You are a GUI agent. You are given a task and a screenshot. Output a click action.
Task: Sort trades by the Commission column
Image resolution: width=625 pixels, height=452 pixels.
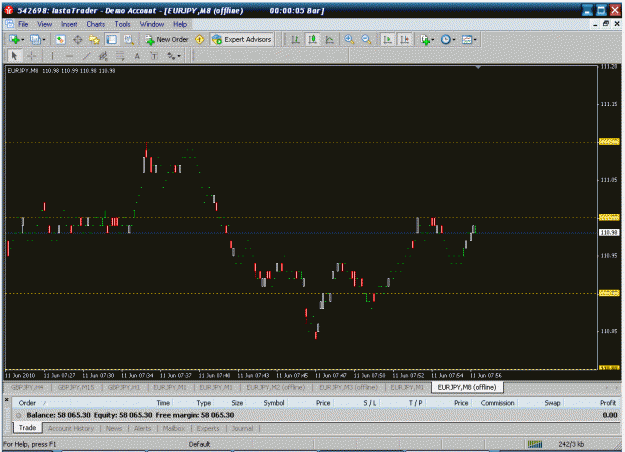tap(497, 403)
